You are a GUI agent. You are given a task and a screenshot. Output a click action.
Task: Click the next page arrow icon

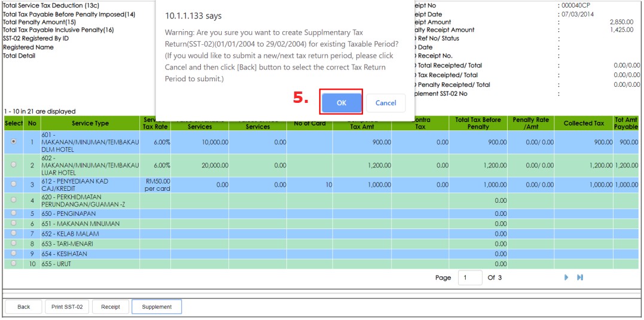[x=566, y=278]
